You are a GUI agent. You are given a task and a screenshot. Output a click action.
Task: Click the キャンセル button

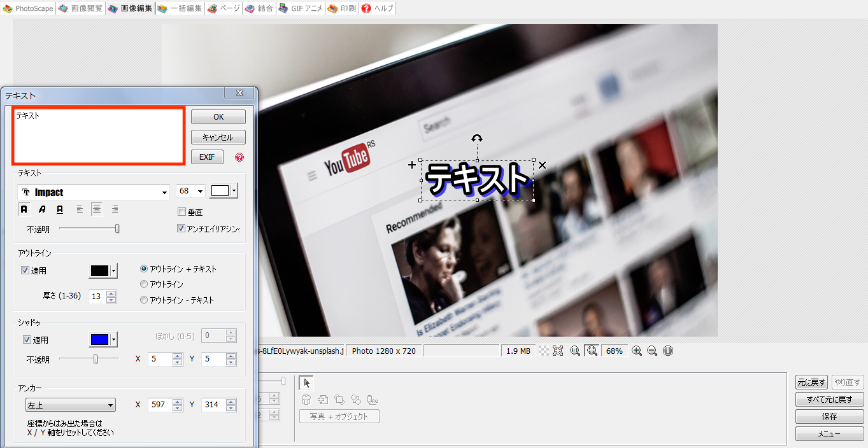click(218, 137)
